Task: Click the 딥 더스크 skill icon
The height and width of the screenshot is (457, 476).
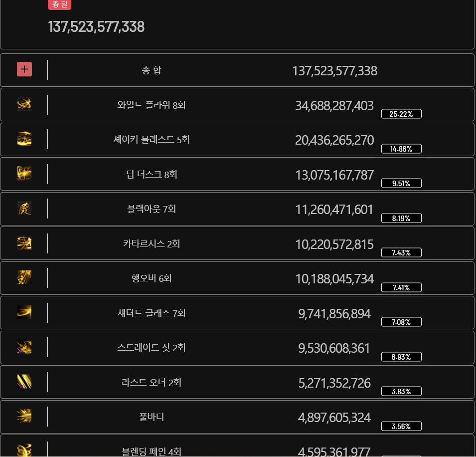Action: click(24, 174)
